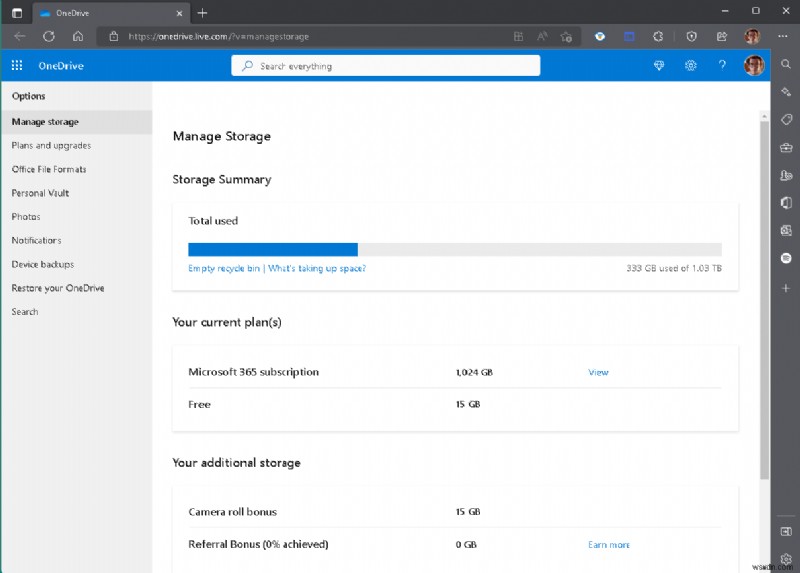
Task: Open OneDrive help question mark
Action: (x=722, y=65)
